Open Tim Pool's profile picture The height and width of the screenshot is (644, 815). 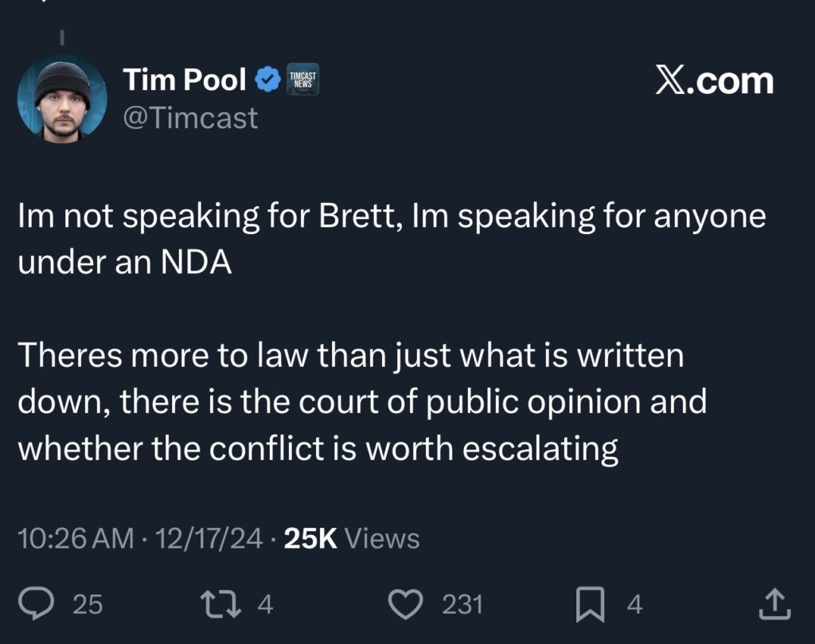[x=62, y=99]
